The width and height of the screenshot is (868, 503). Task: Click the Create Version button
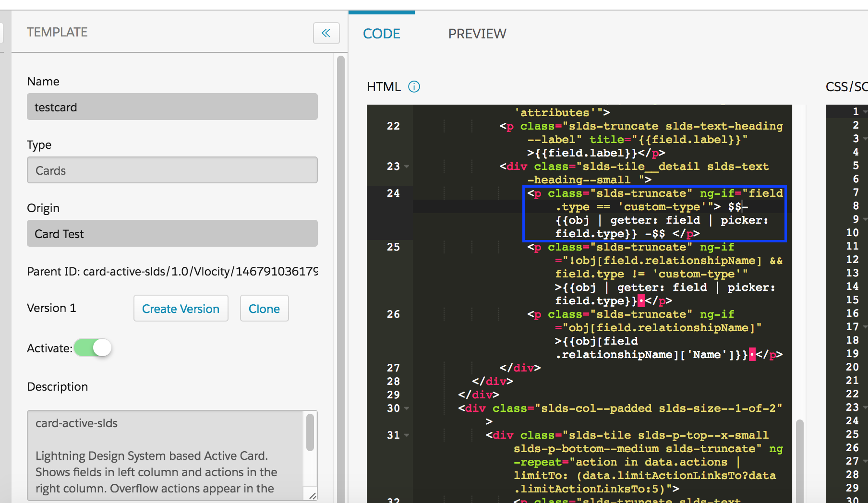181,309
